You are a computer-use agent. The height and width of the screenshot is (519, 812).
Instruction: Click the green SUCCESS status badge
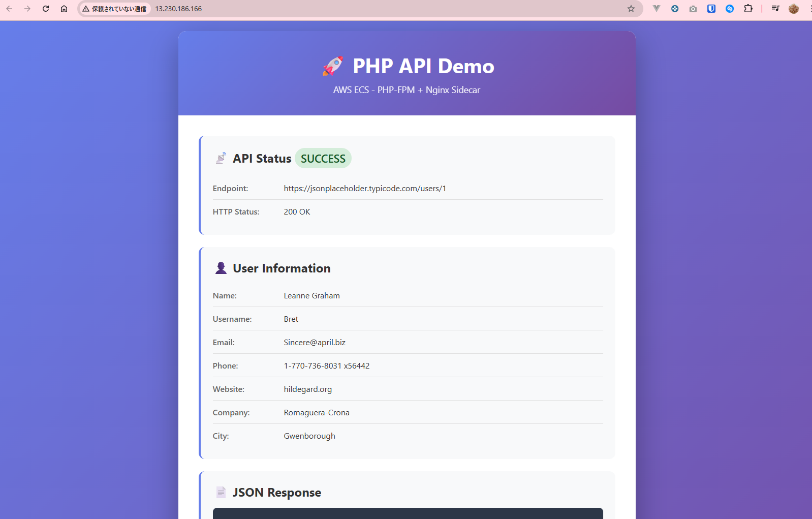pyautogui.click(x=323, y=159)
